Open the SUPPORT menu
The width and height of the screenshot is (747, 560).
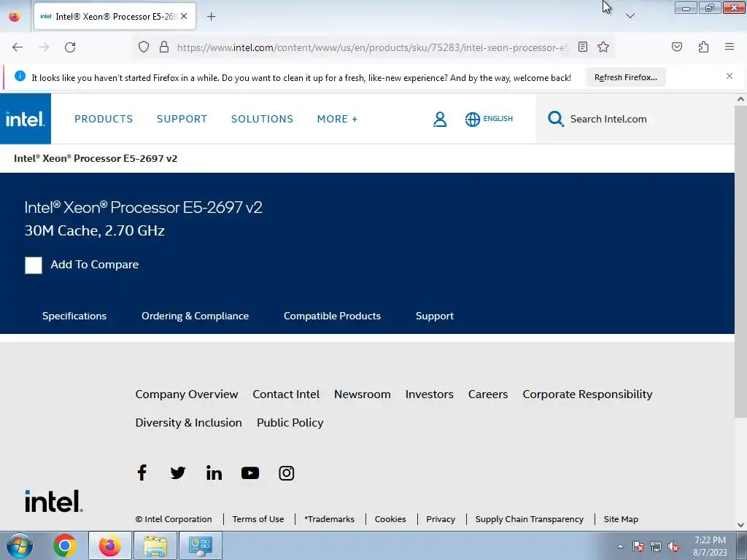(182, 119)
